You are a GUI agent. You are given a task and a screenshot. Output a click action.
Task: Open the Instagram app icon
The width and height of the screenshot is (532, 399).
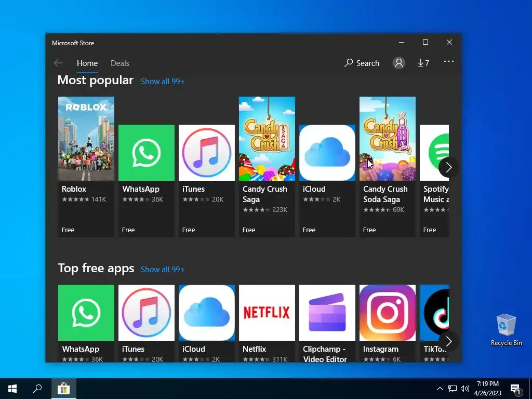pyautogui.click(x=388, y=312)
